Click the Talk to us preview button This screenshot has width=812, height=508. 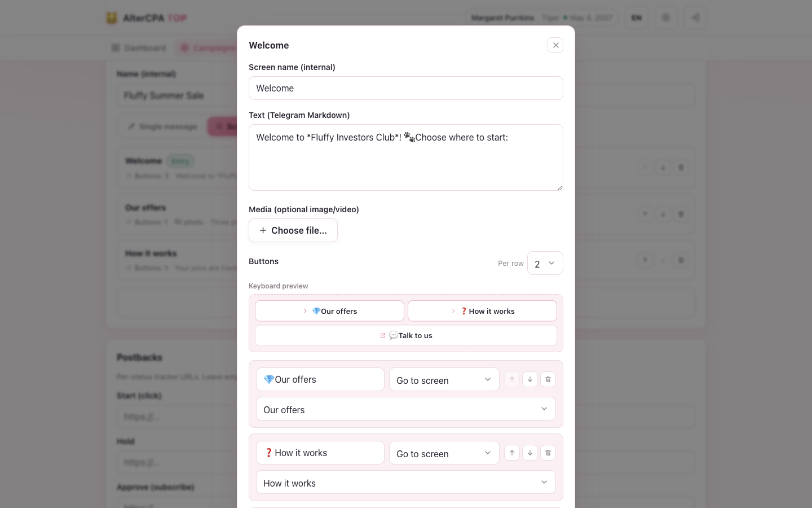tap(406, 335)
